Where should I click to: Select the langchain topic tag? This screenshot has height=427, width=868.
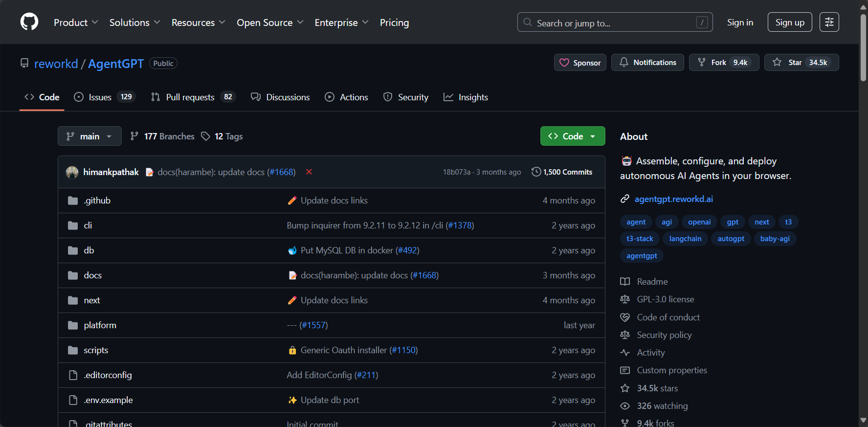click(685, 239)
